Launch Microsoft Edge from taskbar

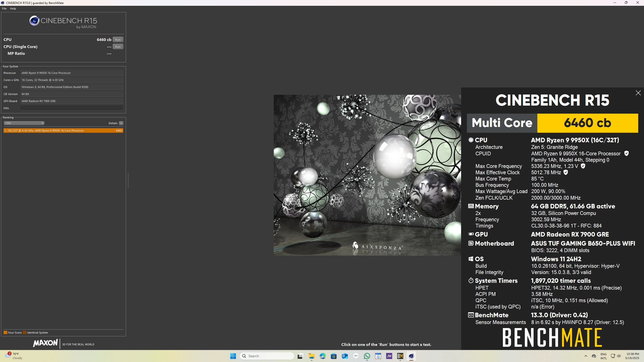(x=323, y=356)
